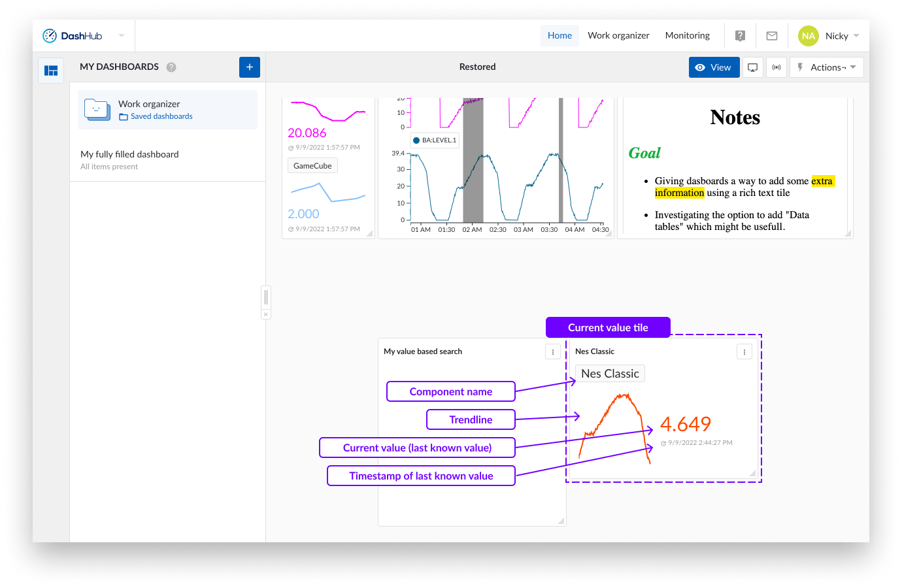Screen dimensions: 902x588
Task: Open Nes Classic tile options menu
Action: coord(744,352)
